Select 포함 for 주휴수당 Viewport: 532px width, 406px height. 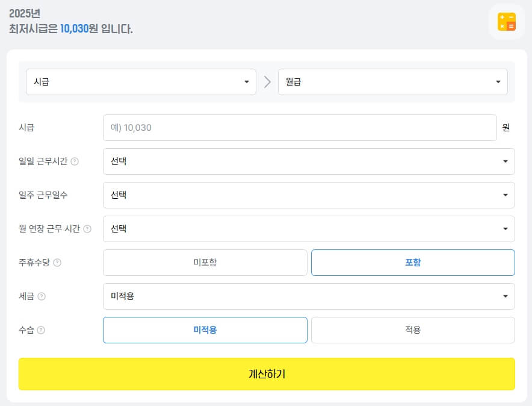click(x=413, y=263)
